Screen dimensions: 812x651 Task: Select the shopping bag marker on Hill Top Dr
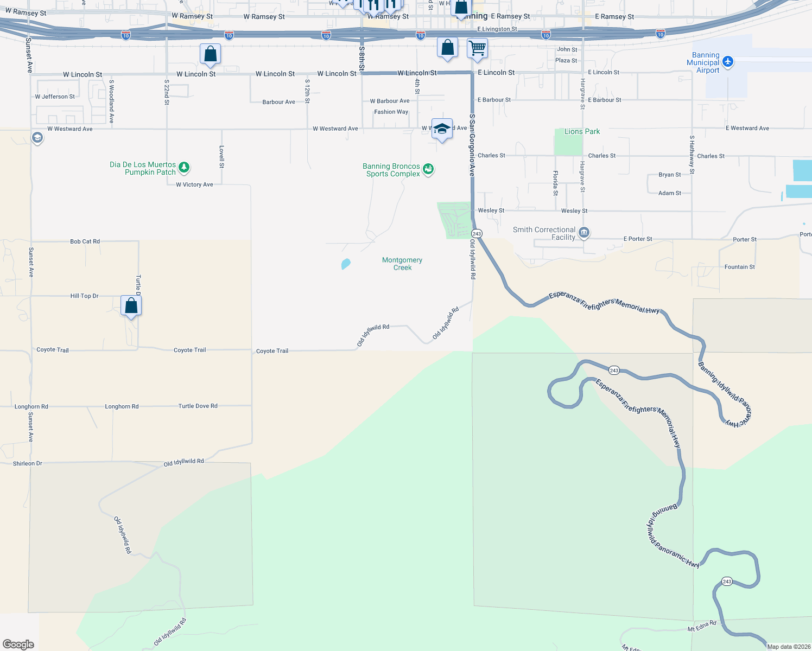click(x=131, y=305)
